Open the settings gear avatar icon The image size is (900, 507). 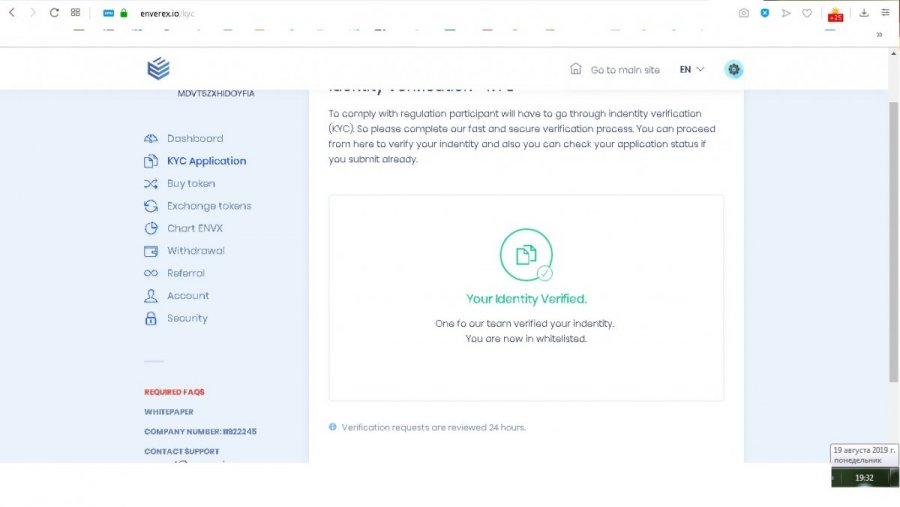coord(734,70)
